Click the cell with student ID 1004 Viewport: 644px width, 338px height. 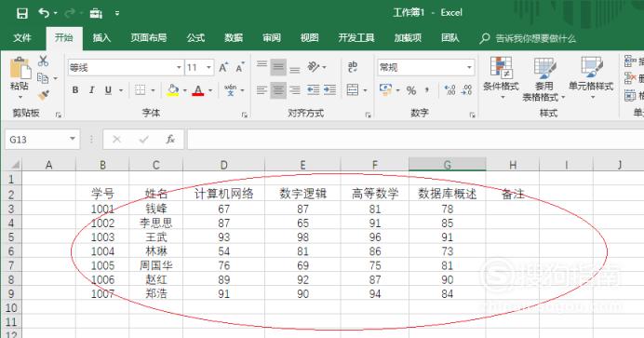pyautogui.click(x=102, y=251)
